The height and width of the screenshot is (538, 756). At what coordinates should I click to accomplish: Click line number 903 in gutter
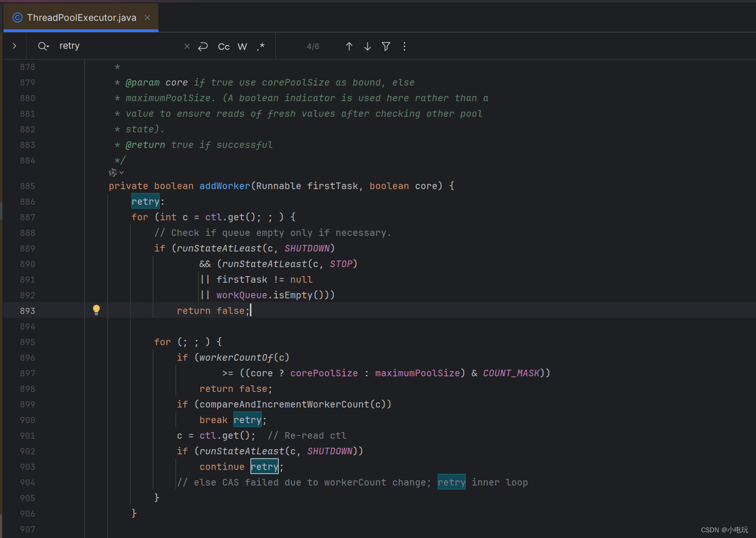pos(27,467)
